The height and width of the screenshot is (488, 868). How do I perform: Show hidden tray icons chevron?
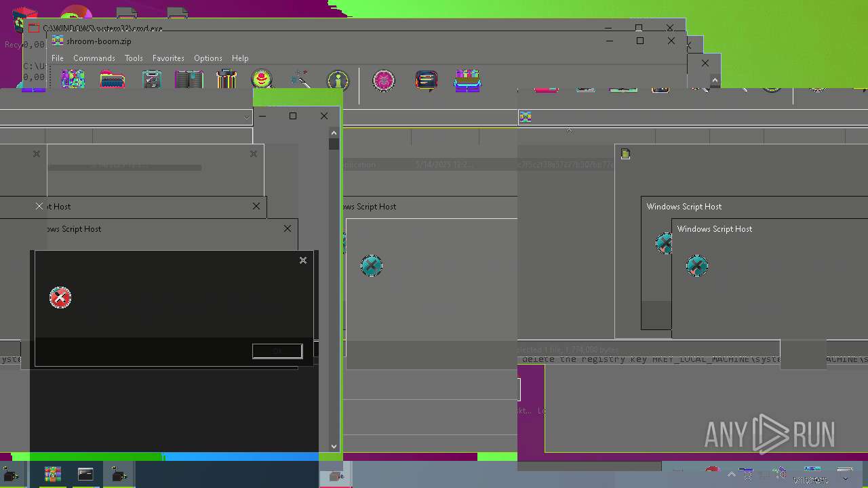731,474
